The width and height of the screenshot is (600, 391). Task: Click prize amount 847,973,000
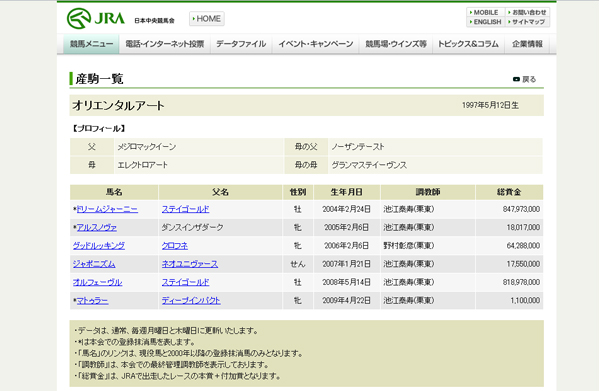point(521,209)
